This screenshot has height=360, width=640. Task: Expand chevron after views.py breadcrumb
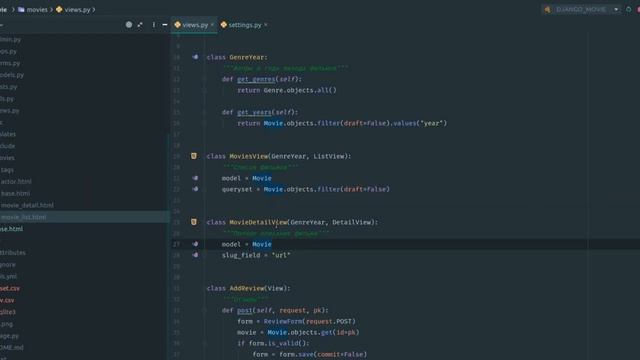pos(94,9)
